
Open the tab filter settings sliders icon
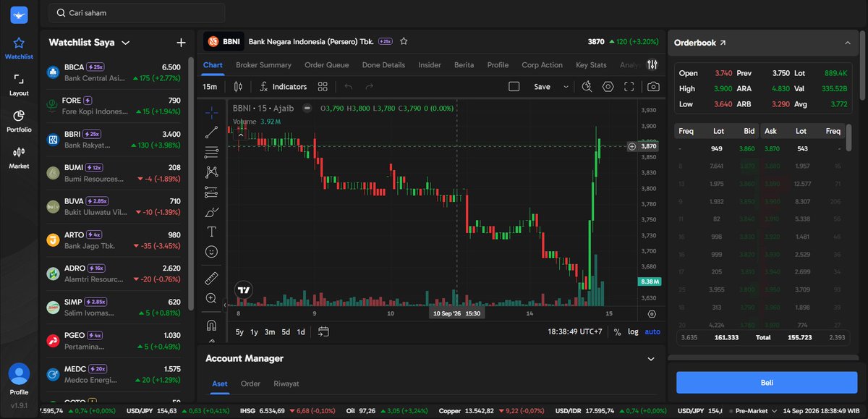[652, 64]
